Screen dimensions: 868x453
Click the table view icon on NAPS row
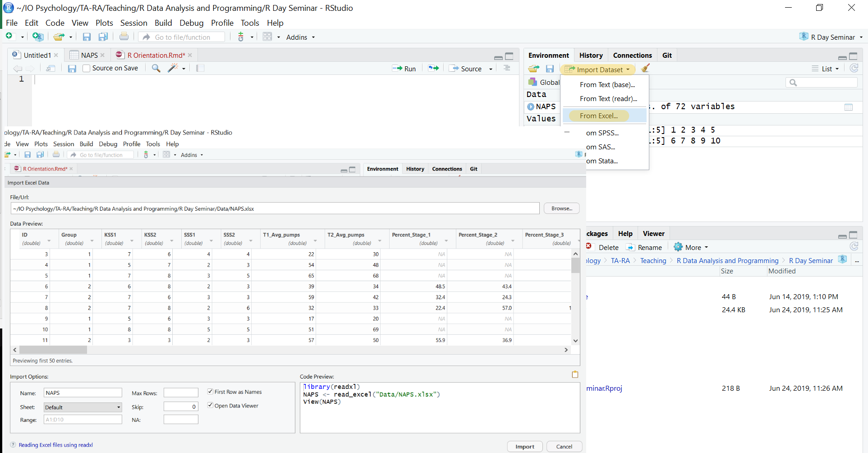[848, 107]
